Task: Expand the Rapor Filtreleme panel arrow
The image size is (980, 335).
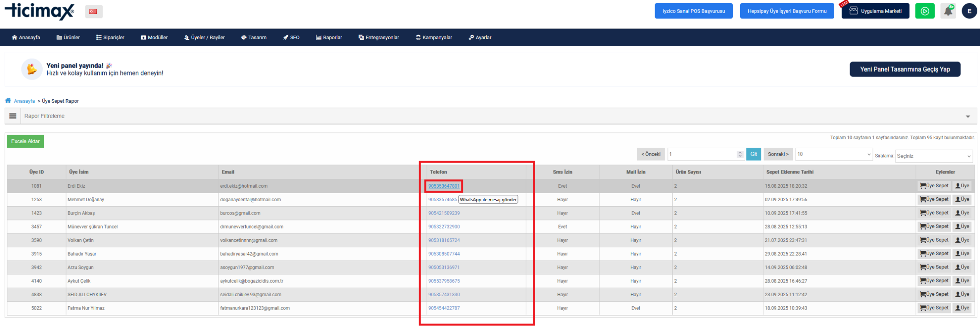Action: coord(968,116)
